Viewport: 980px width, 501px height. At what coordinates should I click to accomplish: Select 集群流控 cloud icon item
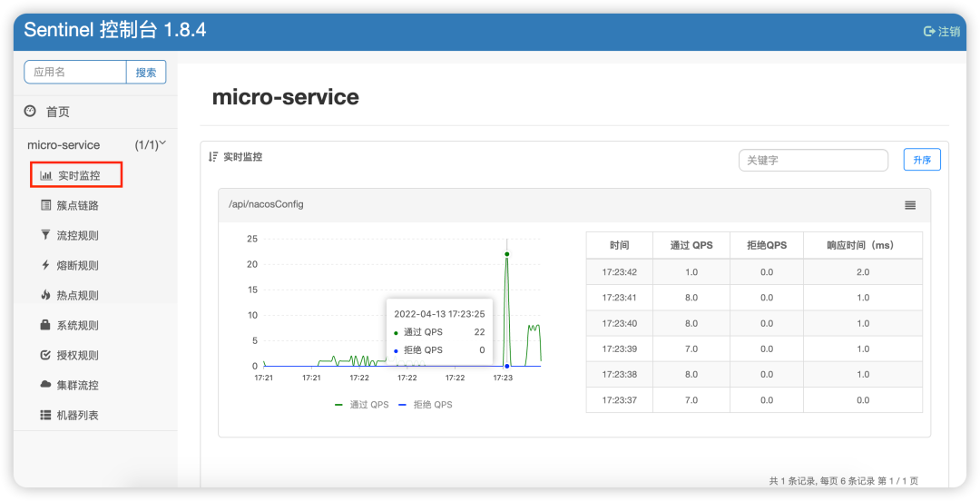pyautogui.click(x=69, y=386)
